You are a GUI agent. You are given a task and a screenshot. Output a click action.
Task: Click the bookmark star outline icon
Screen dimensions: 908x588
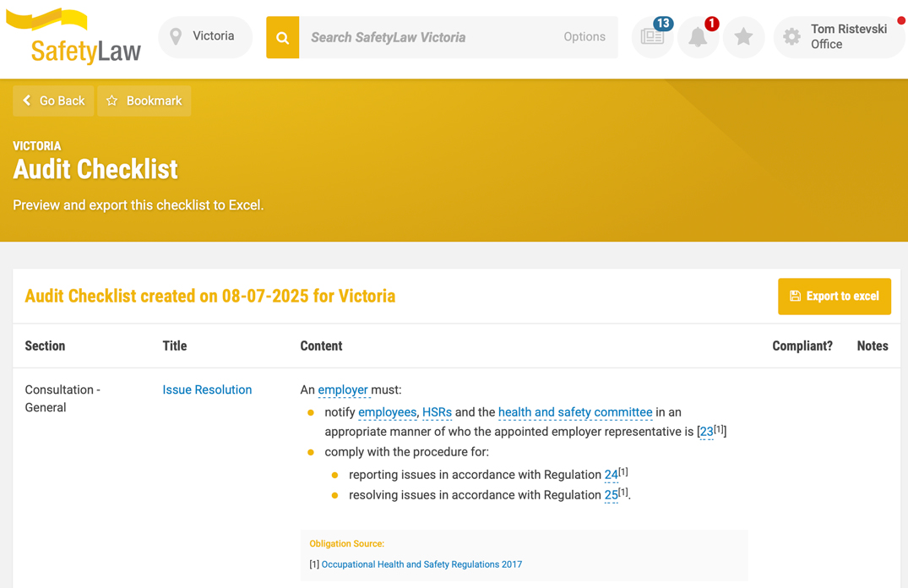coord(111,101)
